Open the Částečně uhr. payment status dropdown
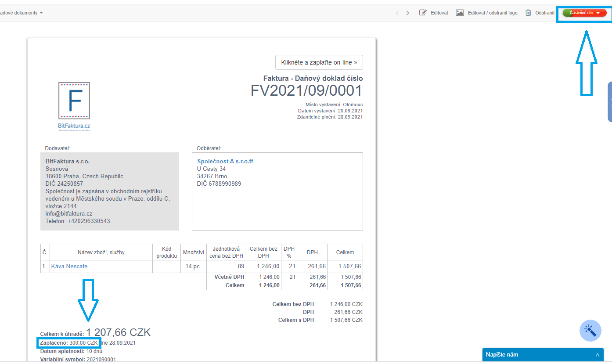The height and width of the screenshot is (364, 612). click(x=584, y=13)
